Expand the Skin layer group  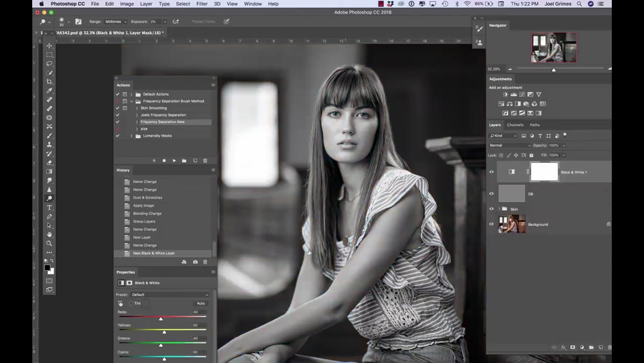499,209
